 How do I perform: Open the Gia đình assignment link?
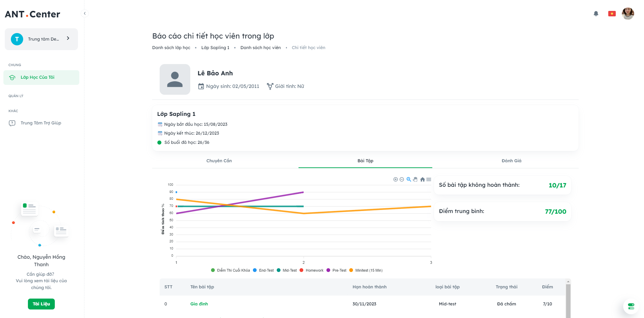pos(199,304)
